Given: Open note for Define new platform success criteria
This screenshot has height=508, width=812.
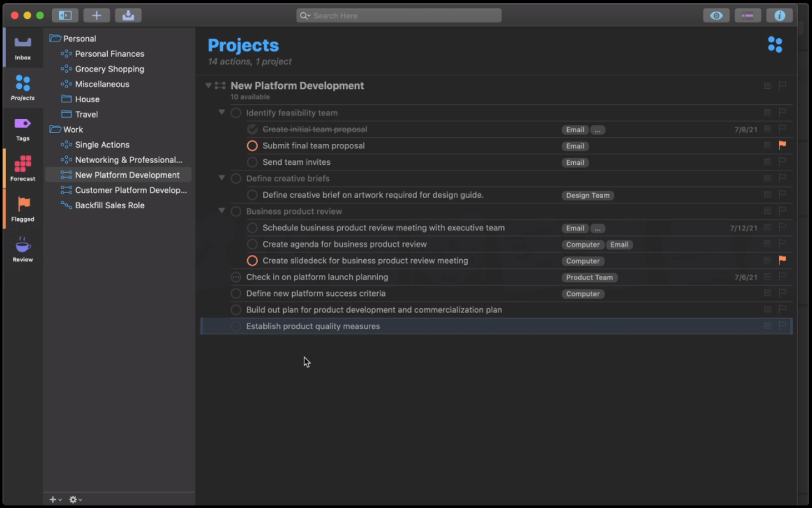Looking at the screenshot, I should [x=767, y=294].
